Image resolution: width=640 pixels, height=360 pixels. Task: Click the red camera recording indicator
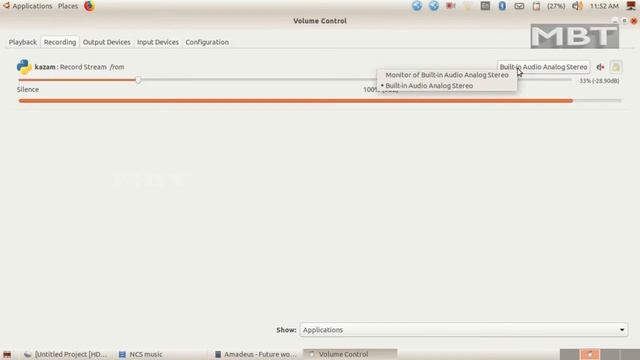pyautogui.click(x=451, y=6)
